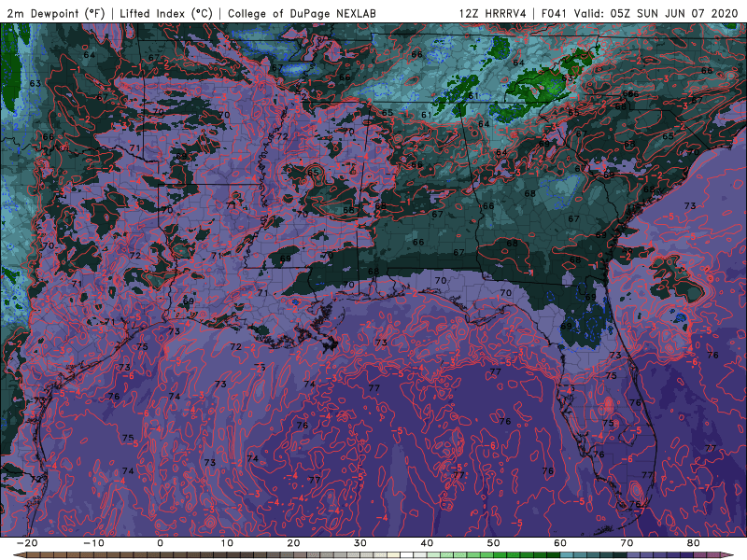Click the 80 label on the color scale
747x560 pixels.
coord(694,543)
